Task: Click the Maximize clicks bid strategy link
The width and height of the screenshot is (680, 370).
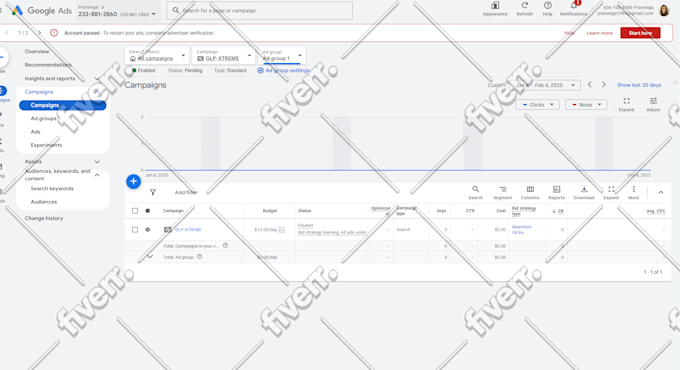Action: tap(521, 229)
